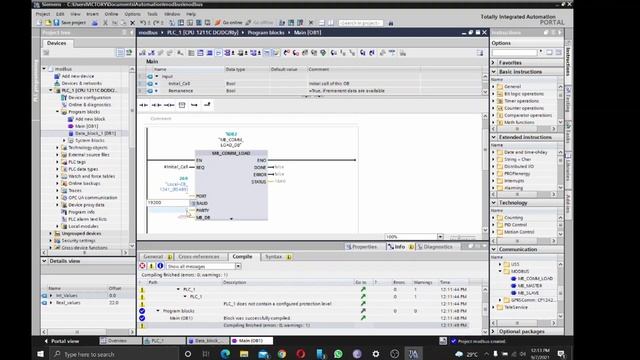The width and height of the screenshot is (640, 360).
Task: Collapse the modbus project node
Action: [x=44, y=69]
